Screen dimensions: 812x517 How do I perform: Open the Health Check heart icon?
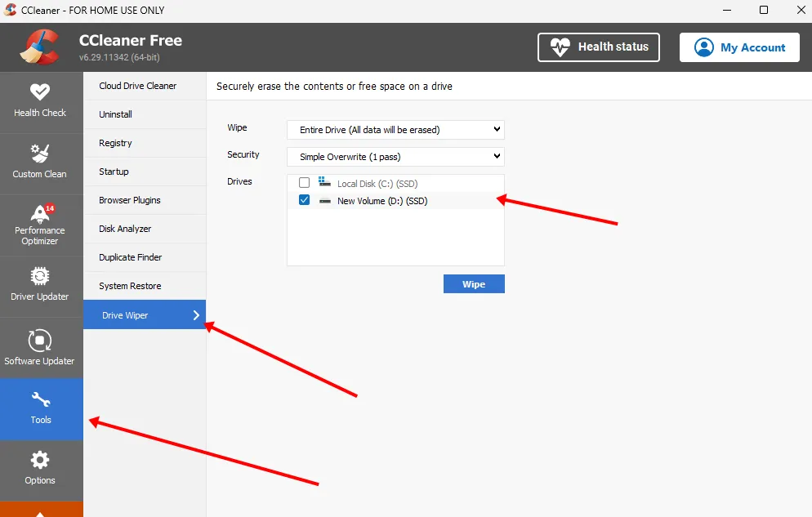tap(40, 92)
